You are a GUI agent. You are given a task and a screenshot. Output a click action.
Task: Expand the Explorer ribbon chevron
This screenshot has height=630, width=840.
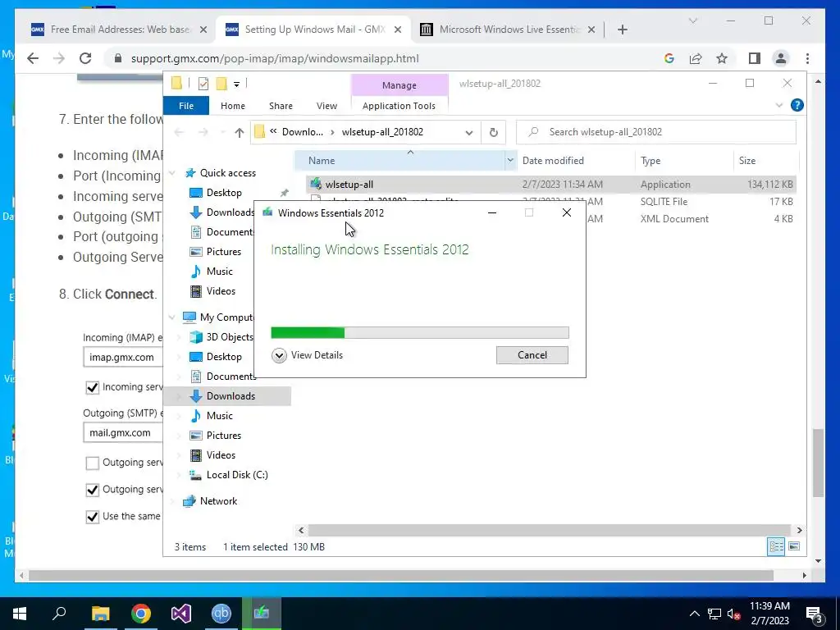point(779,106)
